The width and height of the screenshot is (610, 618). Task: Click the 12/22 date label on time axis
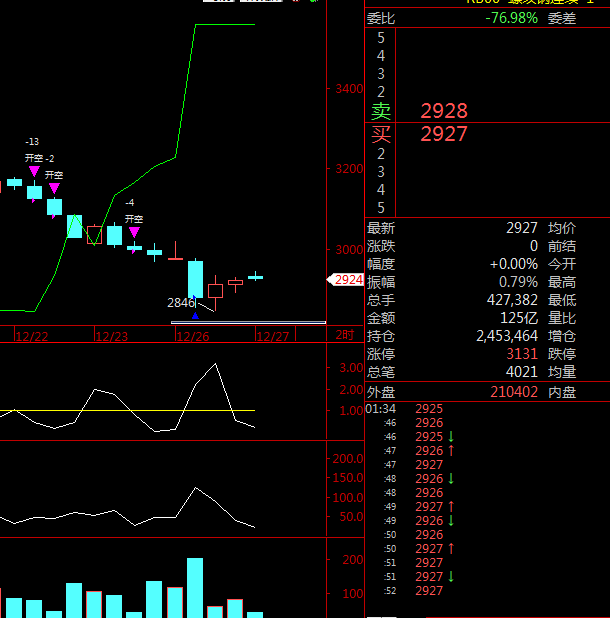tap(33, 336)
